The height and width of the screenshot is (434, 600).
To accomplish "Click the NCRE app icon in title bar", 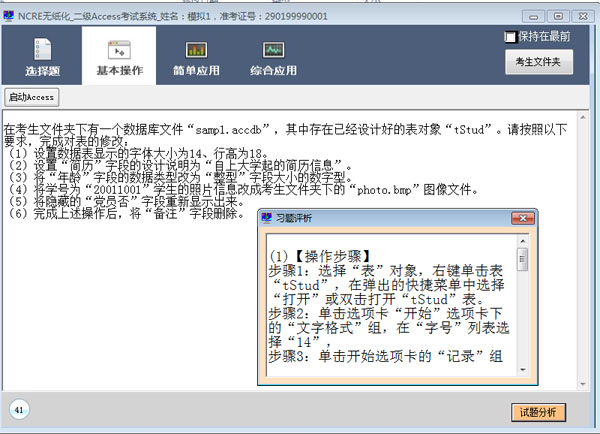I will (9, 9).
